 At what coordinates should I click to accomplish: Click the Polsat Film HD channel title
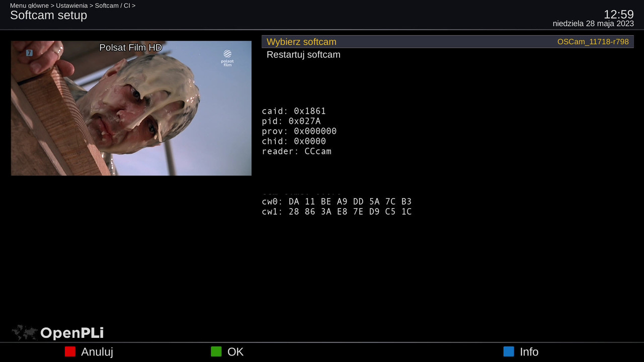(131, 47)
